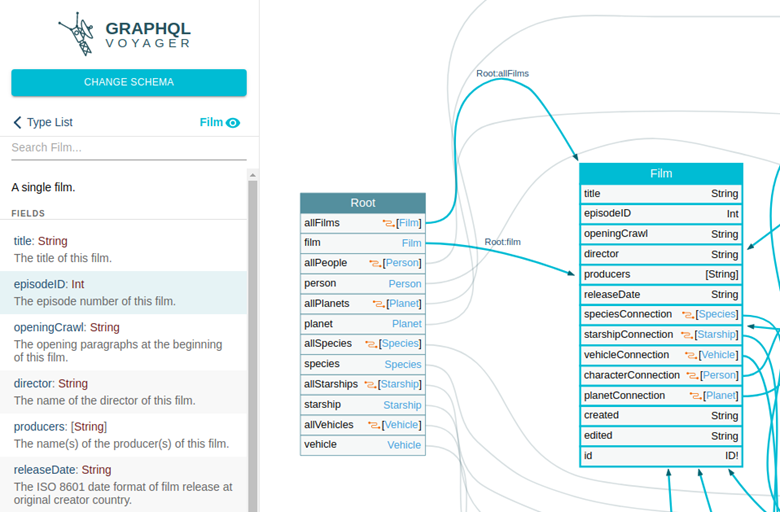Click the back chevron beside Type List
The image size is (780, 512).
point(17,123)
